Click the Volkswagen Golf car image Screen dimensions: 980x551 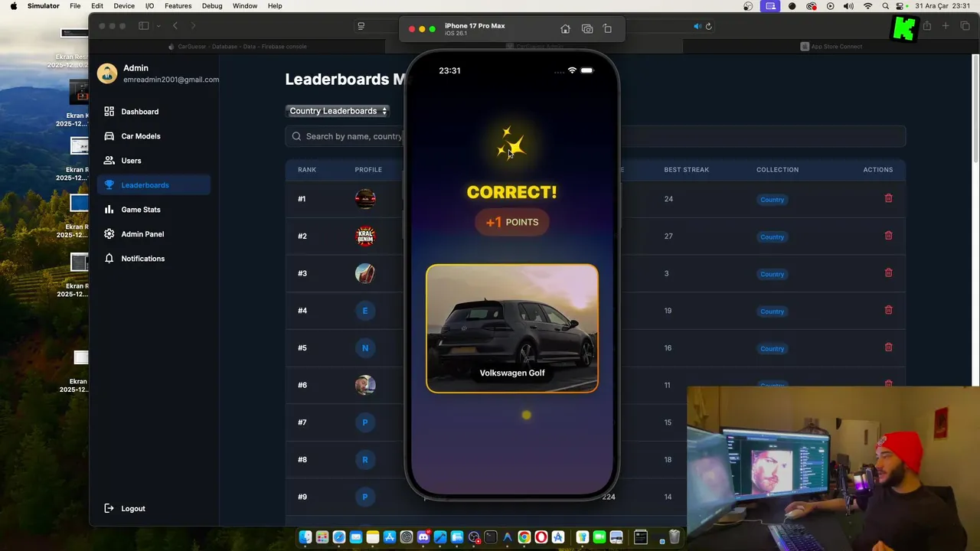(x=512, y=328)
